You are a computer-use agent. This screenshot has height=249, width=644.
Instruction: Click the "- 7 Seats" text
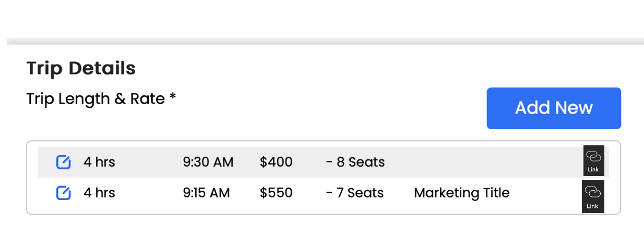[x=354, y=193]
